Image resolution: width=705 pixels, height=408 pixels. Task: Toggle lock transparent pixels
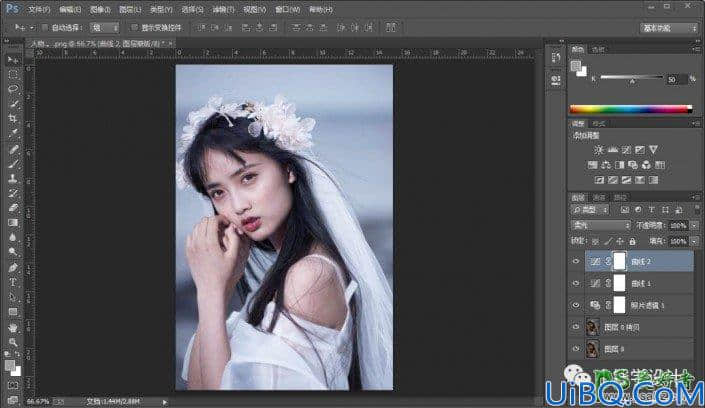click(x=595, y=242)
